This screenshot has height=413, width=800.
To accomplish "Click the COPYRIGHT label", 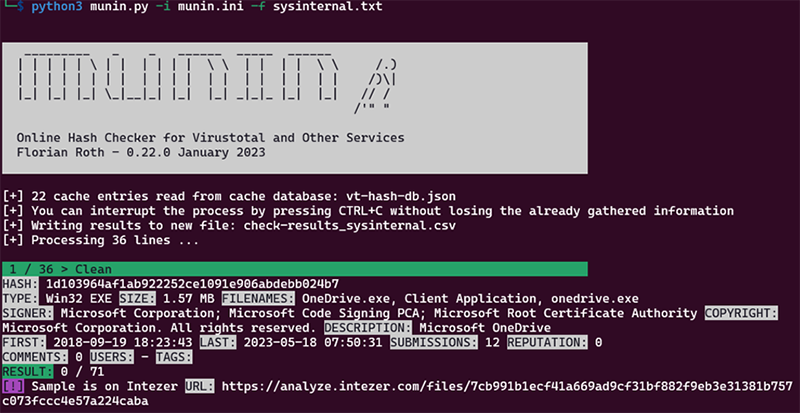I will (x=740, y=313).
